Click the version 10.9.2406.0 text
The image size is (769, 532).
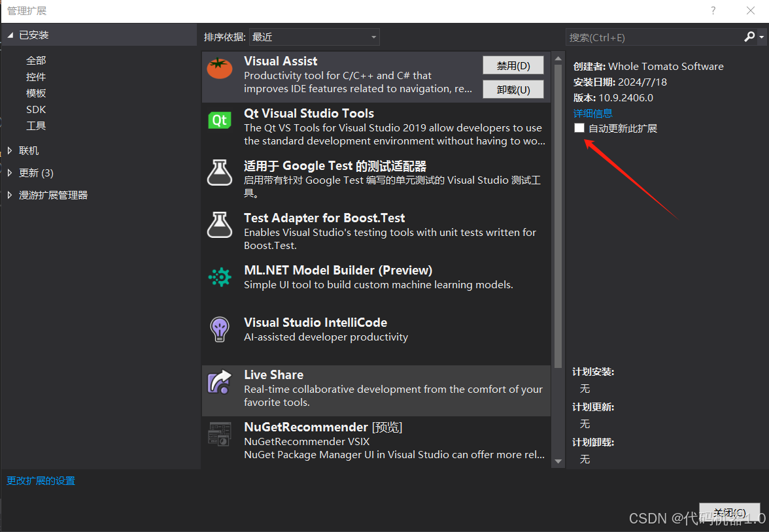coord(626,97)
